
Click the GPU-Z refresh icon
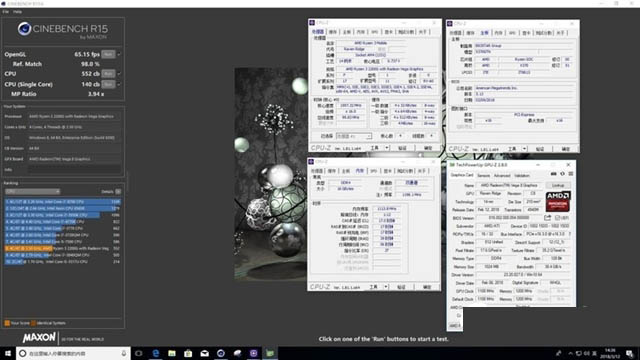(562, 174)
